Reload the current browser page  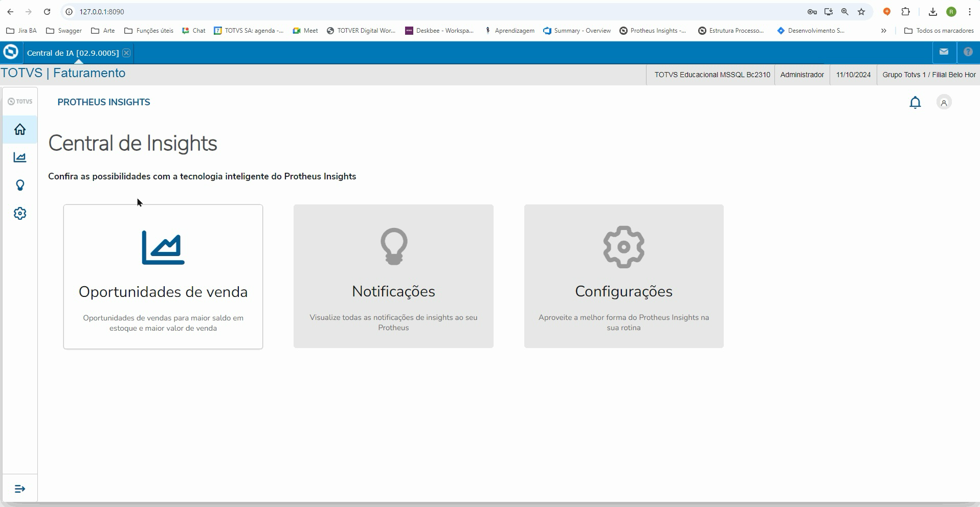tap(47, 12)
